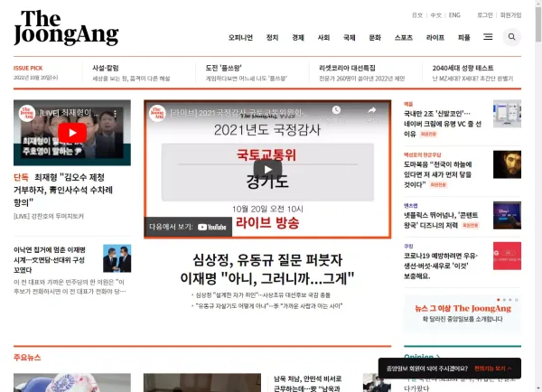The width and height of the screenshot is (542, 392).
Task: Click thumbnail beside 신발코인 article
Action: click(x=507, y=114)
